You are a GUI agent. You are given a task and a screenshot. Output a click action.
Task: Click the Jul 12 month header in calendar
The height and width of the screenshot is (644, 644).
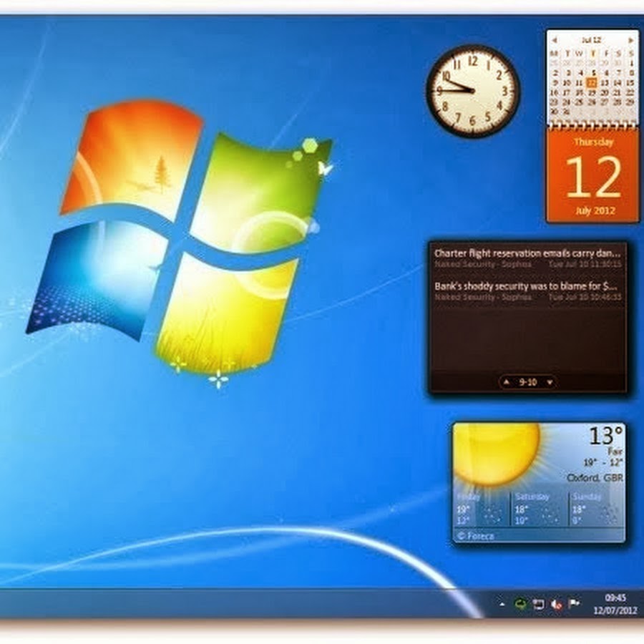pyautogui.click(x=592, y=40)
